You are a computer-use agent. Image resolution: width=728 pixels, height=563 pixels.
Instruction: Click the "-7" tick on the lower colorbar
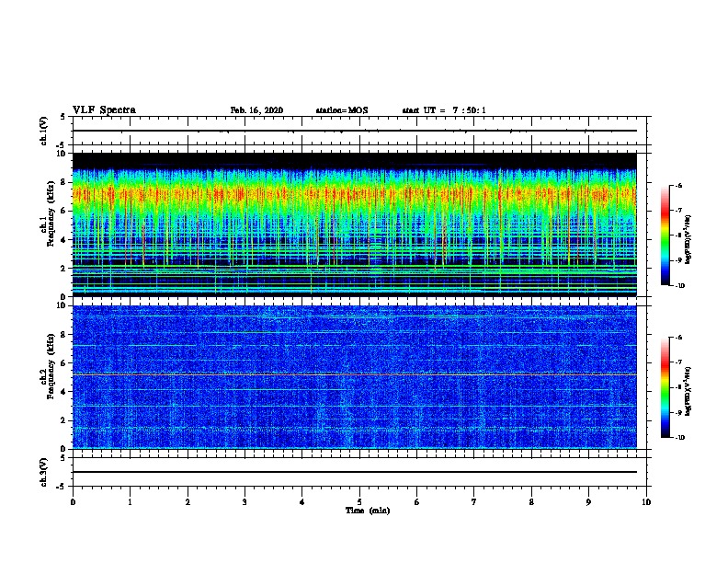tap(678, 362)
